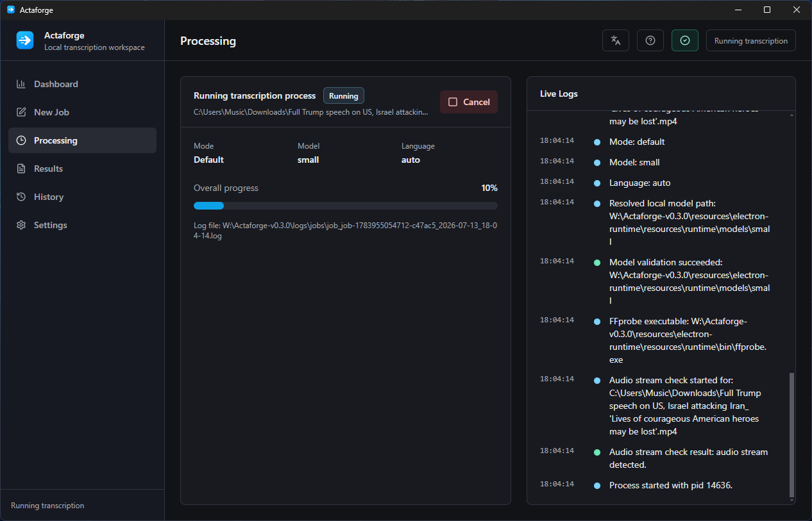Minimize the Actaforge window
The image size is (812, 521).
click(738, 10)
